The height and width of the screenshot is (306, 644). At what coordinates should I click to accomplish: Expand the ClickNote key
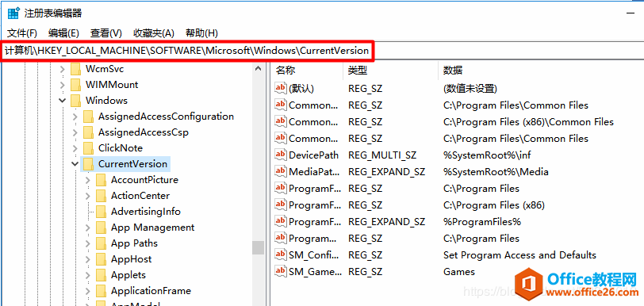pos(75,148)
